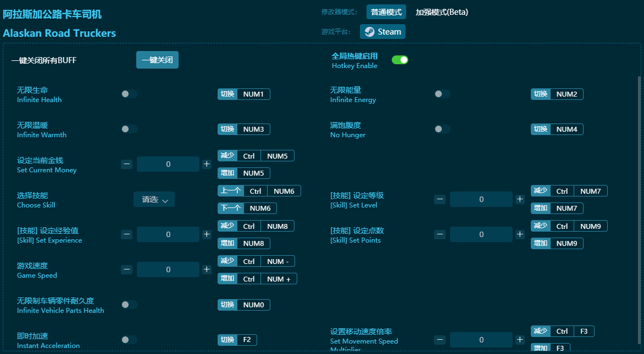Viewport: 644px width, 354px height.
Task: Toggle the Infinite Health switch
Action: pyautogui.click(x=129, y=94)
